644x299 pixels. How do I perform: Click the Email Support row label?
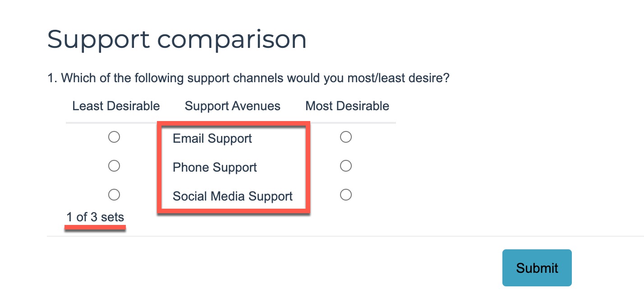coord(212,139)
